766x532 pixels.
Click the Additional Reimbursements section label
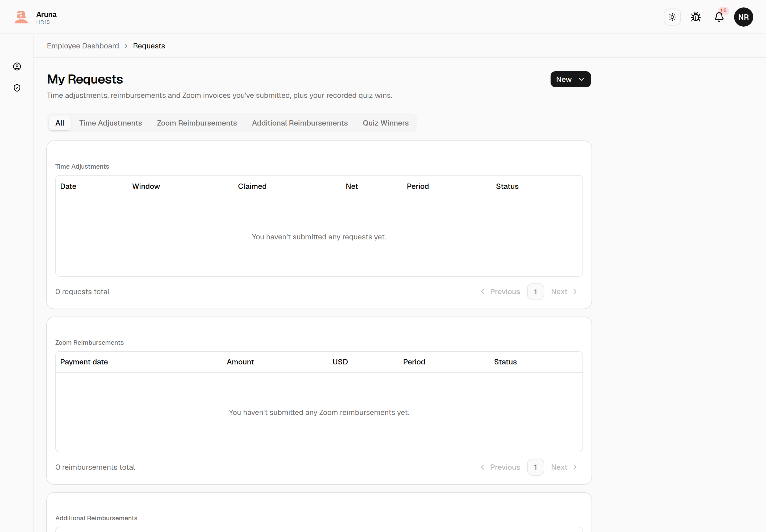pos(96,518)
